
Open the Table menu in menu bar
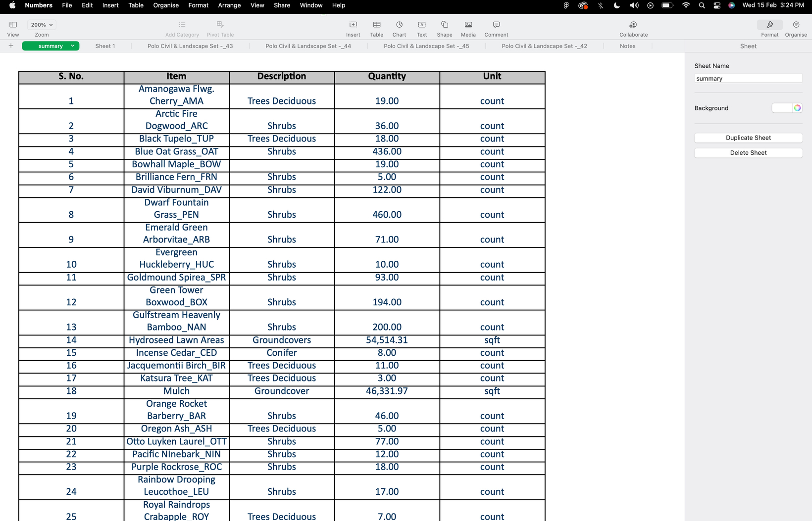(136, 5)
